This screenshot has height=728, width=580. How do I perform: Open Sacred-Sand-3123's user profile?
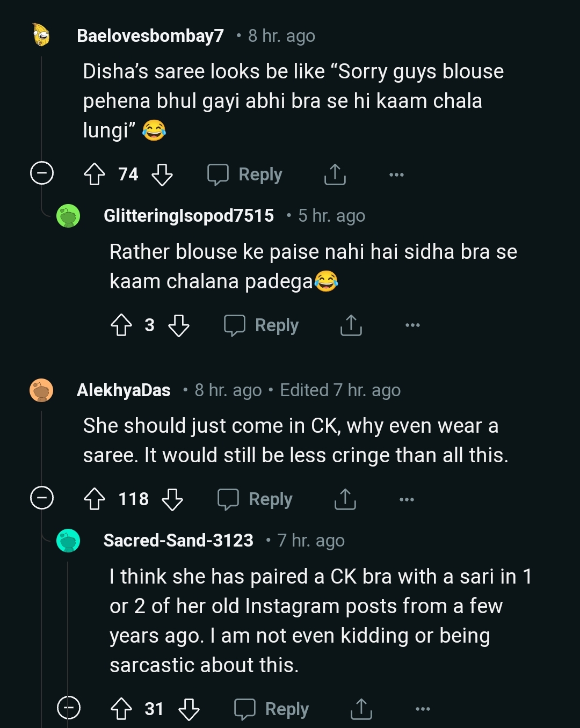click(x=178, y=541)
